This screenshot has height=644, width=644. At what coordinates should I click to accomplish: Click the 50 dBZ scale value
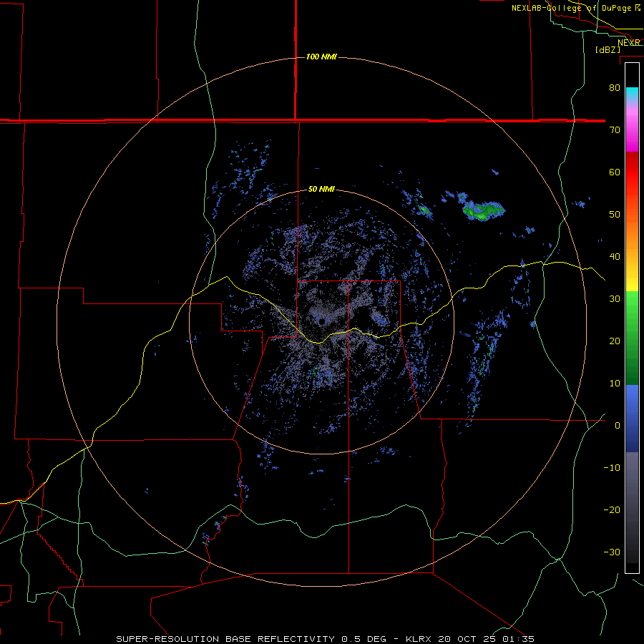click(x=615, y=215)
